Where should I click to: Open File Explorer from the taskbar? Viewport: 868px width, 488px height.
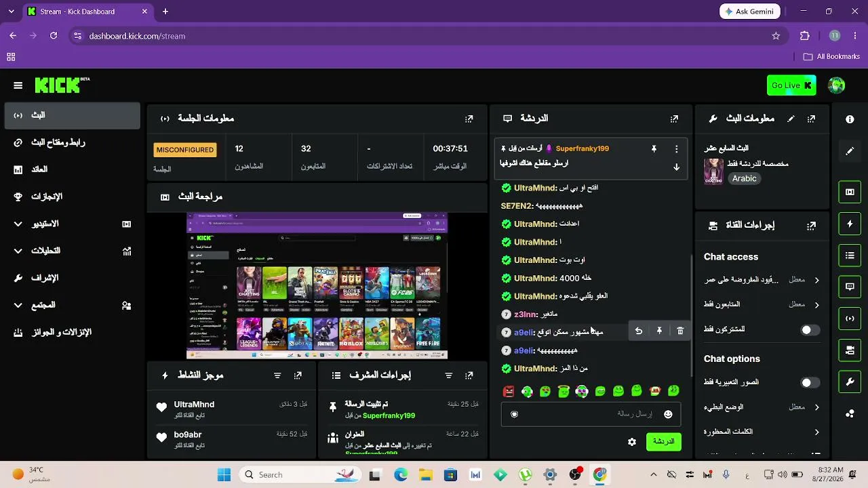click(425, 475)
